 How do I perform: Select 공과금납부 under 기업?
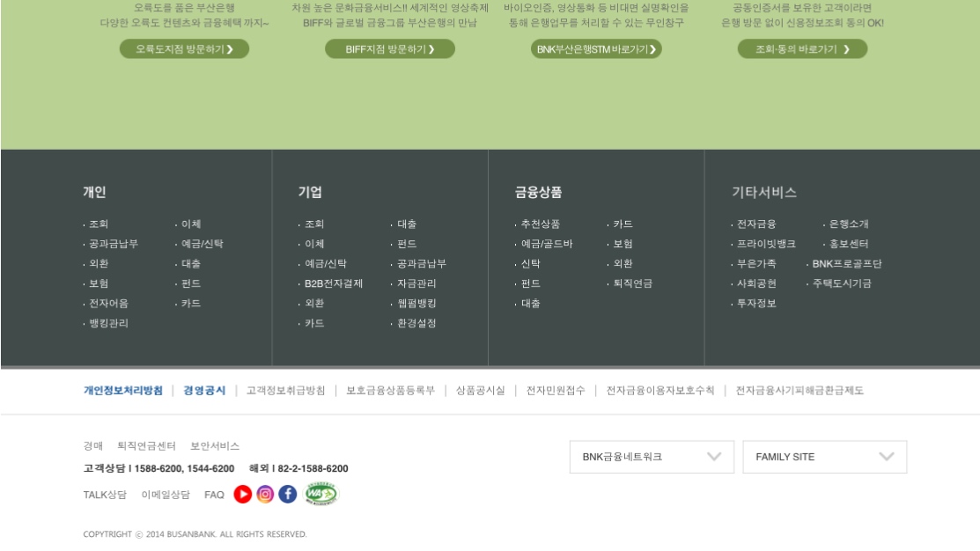(x=422, y=264)
